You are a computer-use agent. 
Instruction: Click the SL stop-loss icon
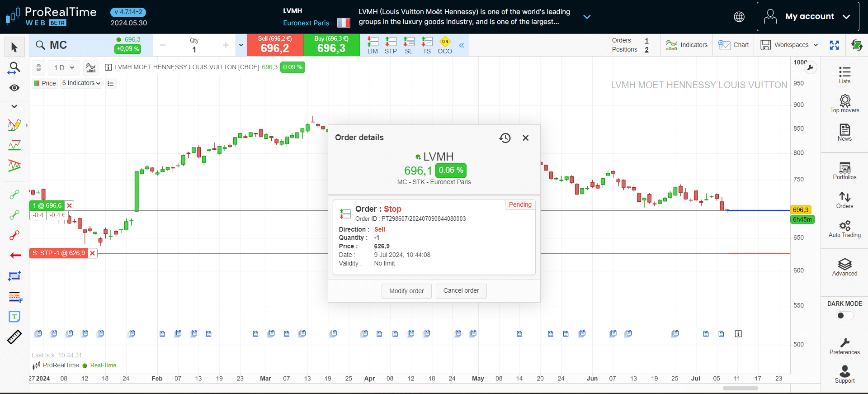point(409,45)
